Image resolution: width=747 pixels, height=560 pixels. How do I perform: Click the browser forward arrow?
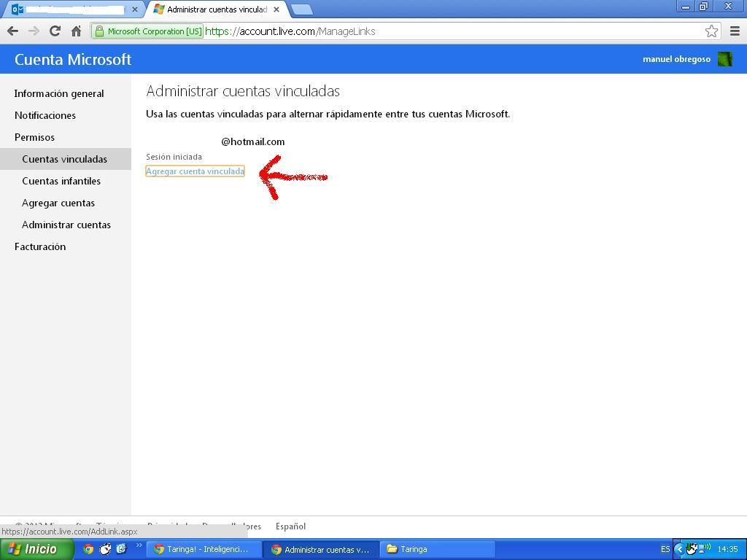click(x=34, y=31)
